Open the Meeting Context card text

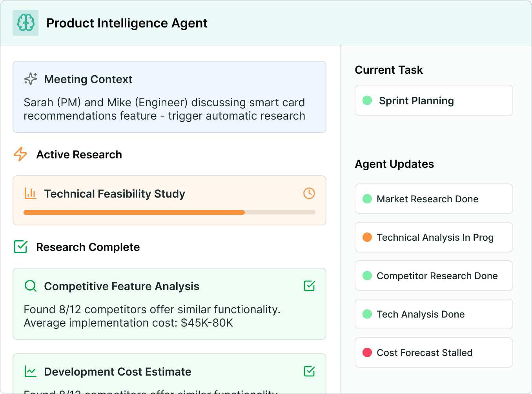(164, 109)
